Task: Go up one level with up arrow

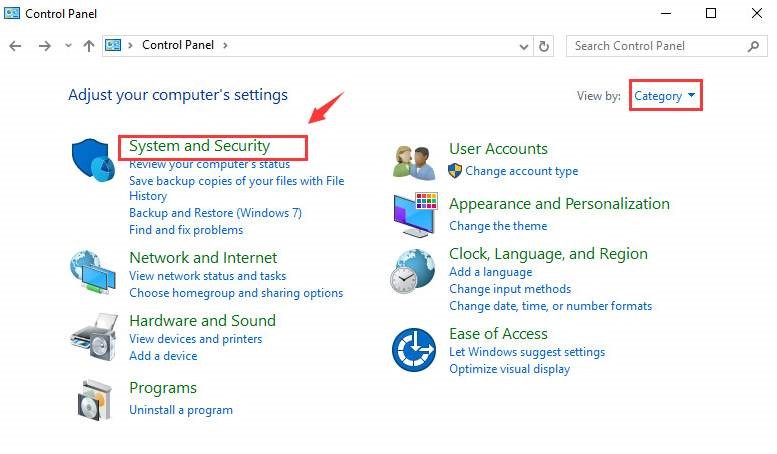Action: tap(89, 46)
